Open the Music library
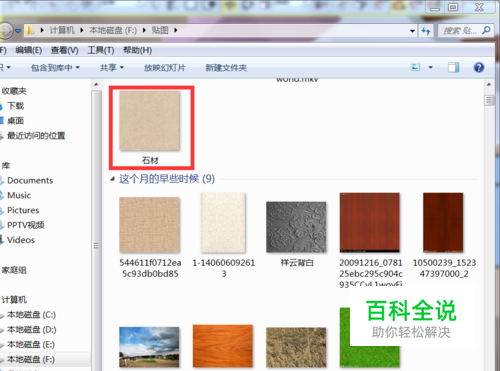The height and width of the screenshot is (371, 500). pos(19,195)
